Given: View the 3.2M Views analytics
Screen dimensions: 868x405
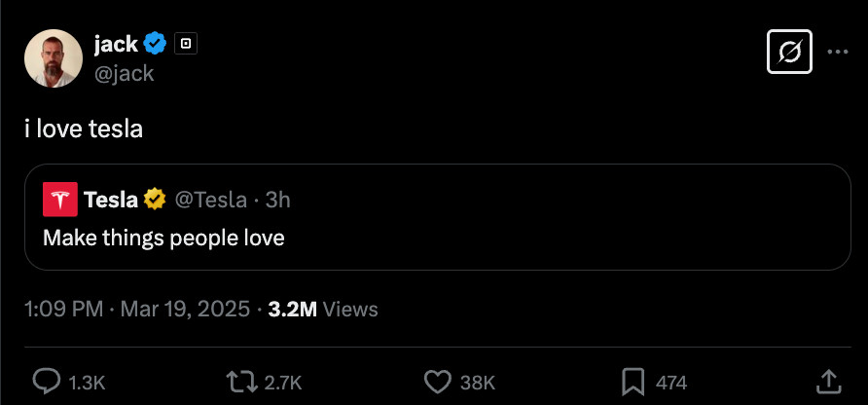Looking at the screenshot, I should (323, 310).
